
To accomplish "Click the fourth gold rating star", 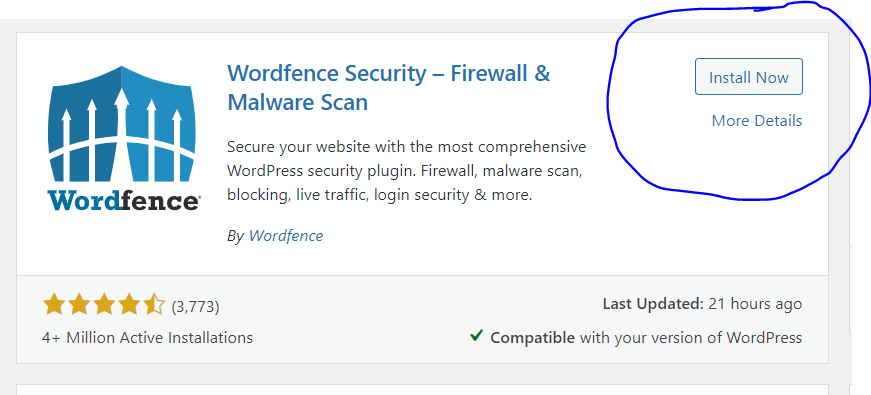I will pos(129,305).
